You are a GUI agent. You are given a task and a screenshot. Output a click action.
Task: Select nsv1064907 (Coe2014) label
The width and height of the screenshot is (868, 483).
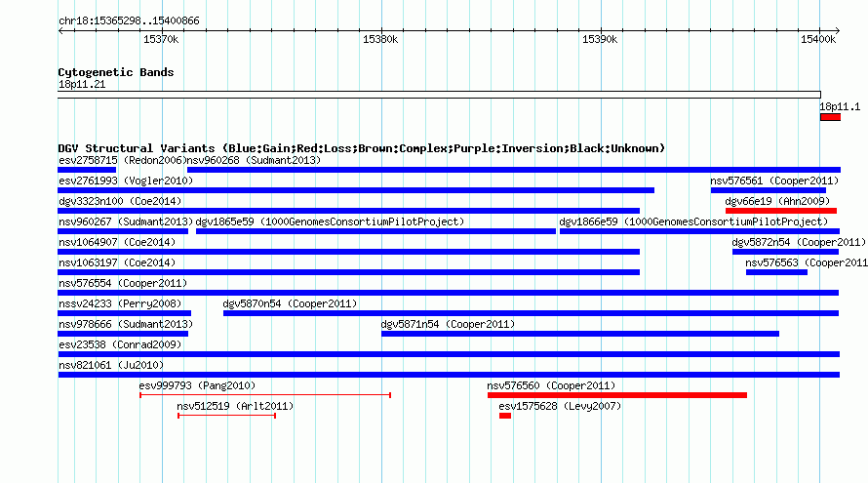117,243
